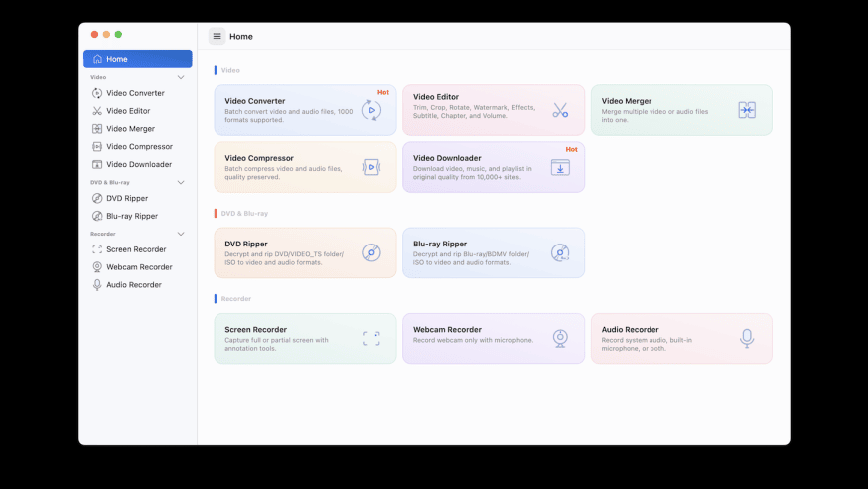
Task: Click Webcam Recorder sidebar icon
Action: 97,267
